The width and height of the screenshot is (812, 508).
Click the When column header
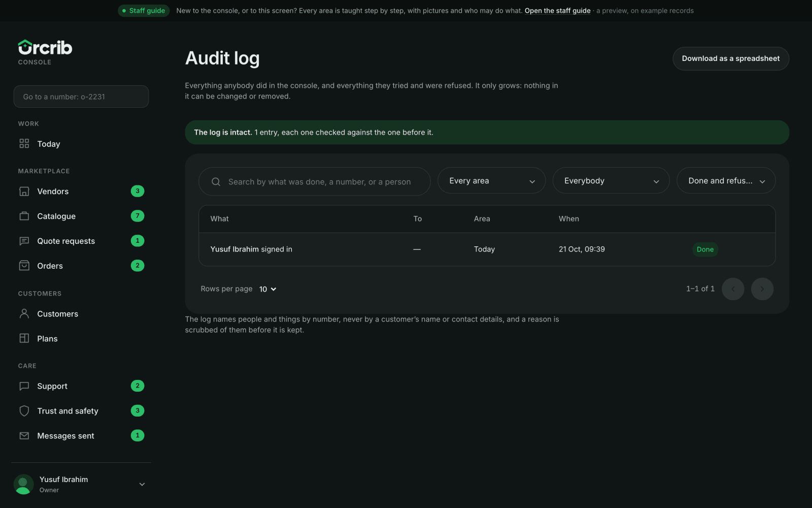click(x=569, y=219)
